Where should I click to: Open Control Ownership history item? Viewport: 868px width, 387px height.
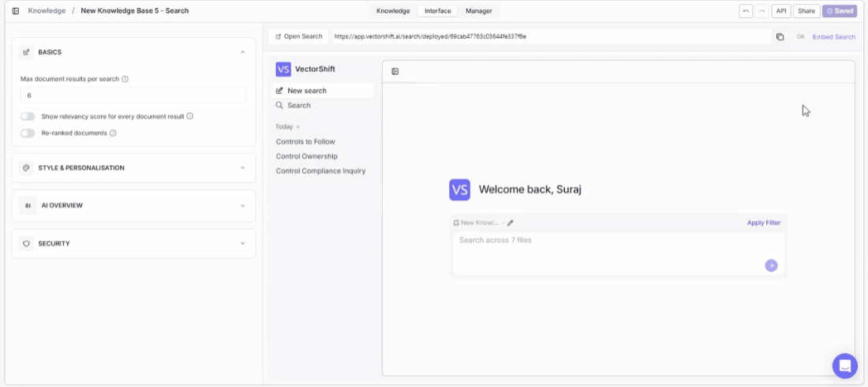(307, 156)
